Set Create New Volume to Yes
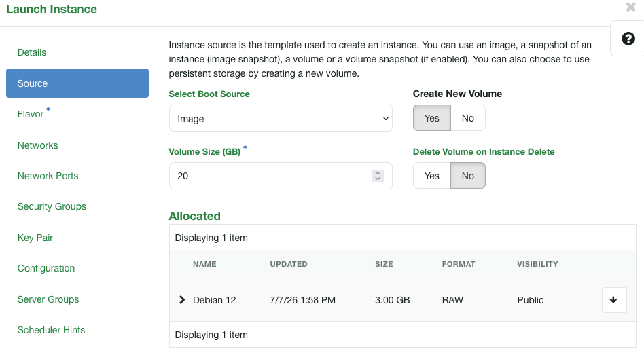 coord(431,118)
